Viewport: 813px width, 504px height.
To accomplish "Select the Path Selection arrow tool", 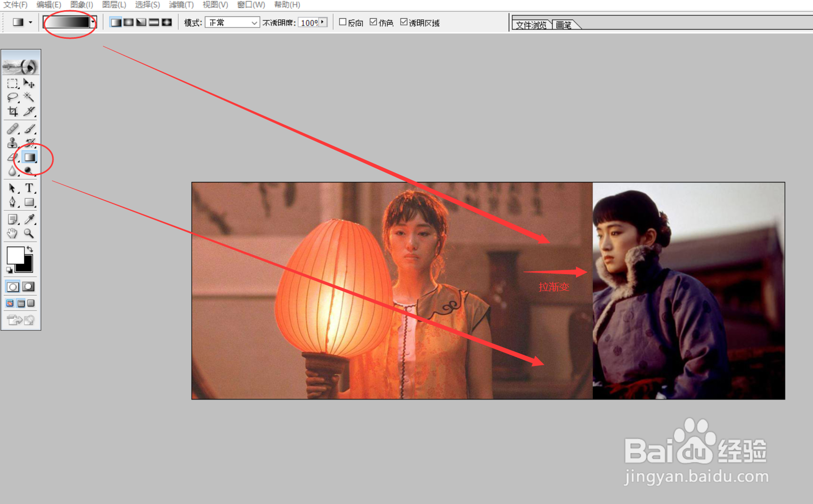I will (x=13, y=188).
